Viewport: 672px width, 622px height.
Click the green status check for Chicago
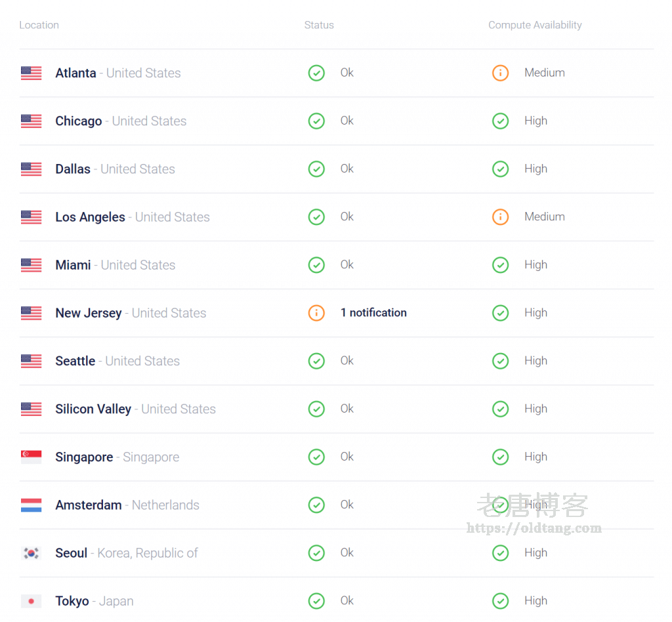(316, 121)
